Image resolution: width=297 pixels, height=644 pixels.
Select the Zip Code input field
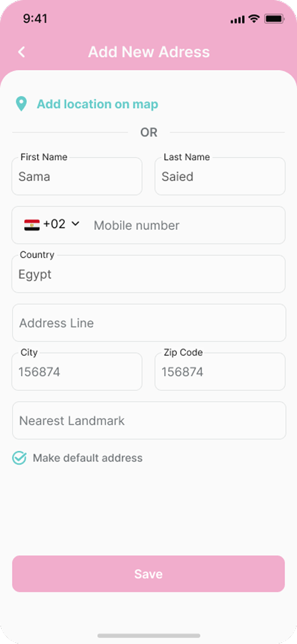220,371
